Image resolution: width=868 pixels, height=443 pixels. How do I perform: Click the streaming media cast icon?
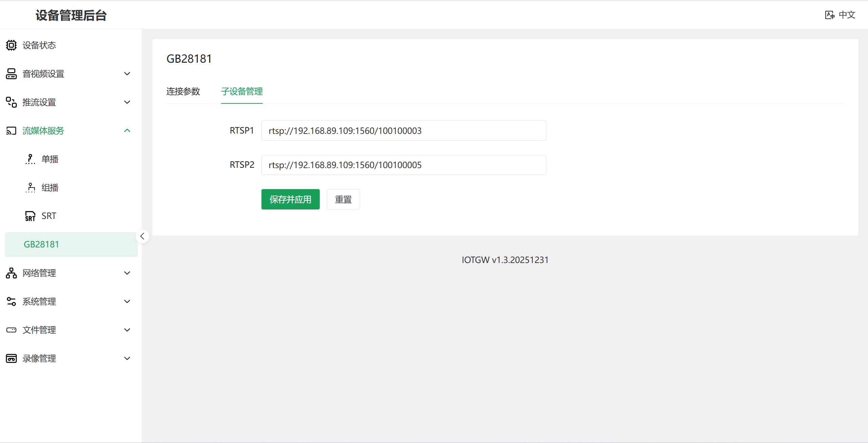point(11,130)
